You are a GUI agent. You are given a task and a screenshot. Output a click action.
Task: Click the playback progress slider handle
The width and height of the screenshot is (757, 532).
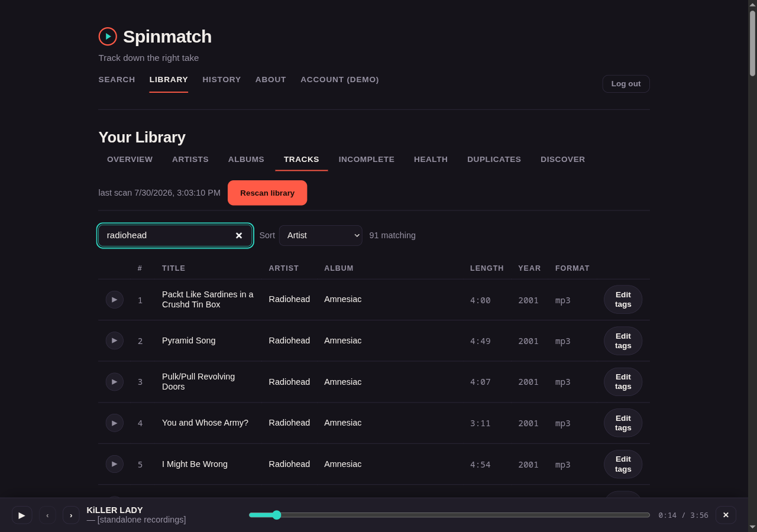(x=277, y=515)
